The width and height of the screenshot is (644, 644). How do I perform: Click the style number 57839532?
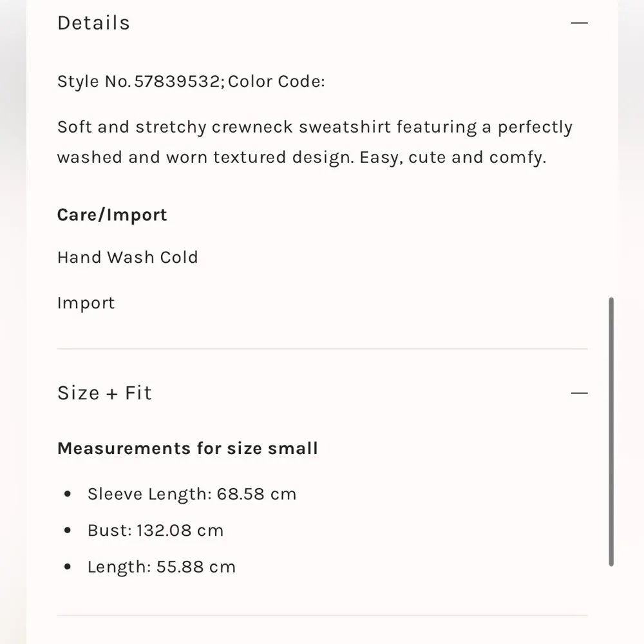(176, 82)
